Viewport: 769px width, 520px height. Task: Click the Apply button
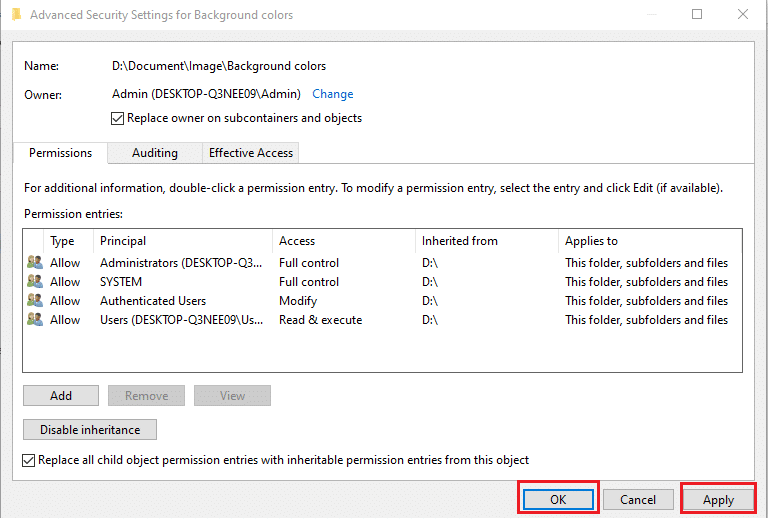718,499
